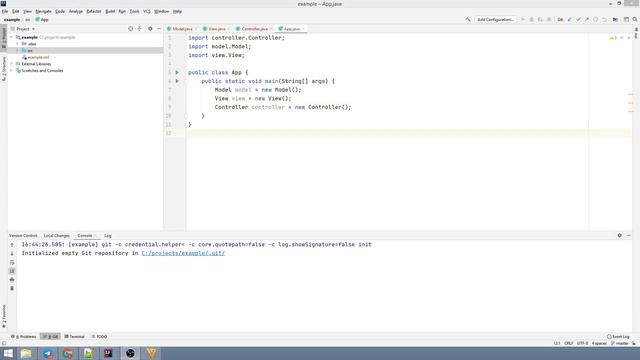Click the locate file target icon in Project panel
The image size is (640, 360).
click(131, 29)
